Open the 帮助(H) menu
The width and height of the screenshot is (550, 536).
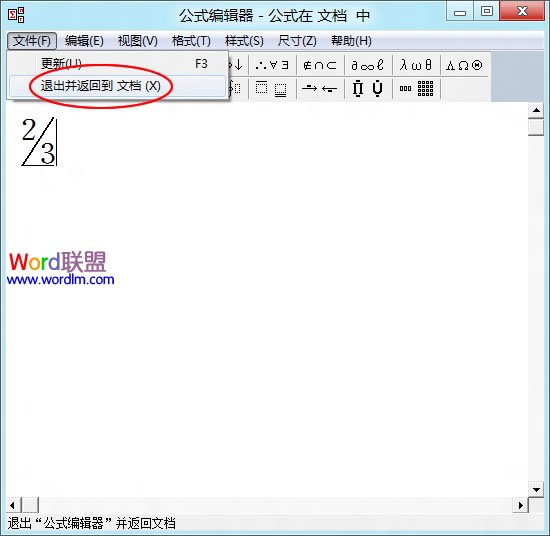[x=351, y=41]
